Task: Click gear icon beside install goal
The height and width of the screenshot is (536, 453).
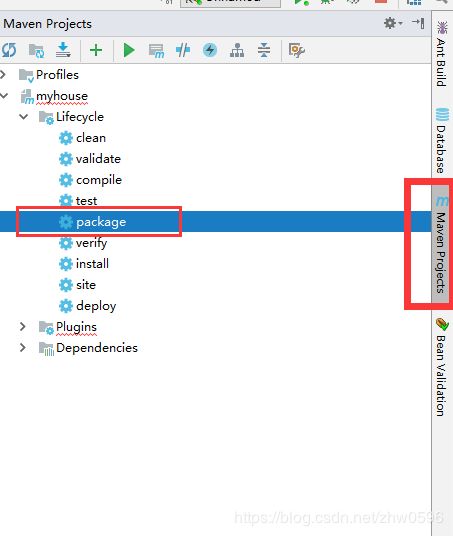Action: 66,264
